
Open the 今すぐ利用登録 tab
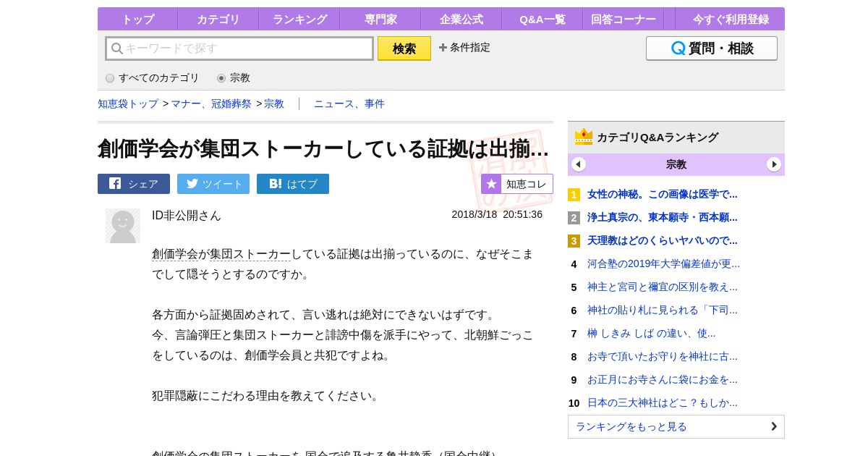pyautogui.click(x=730, y=19)
